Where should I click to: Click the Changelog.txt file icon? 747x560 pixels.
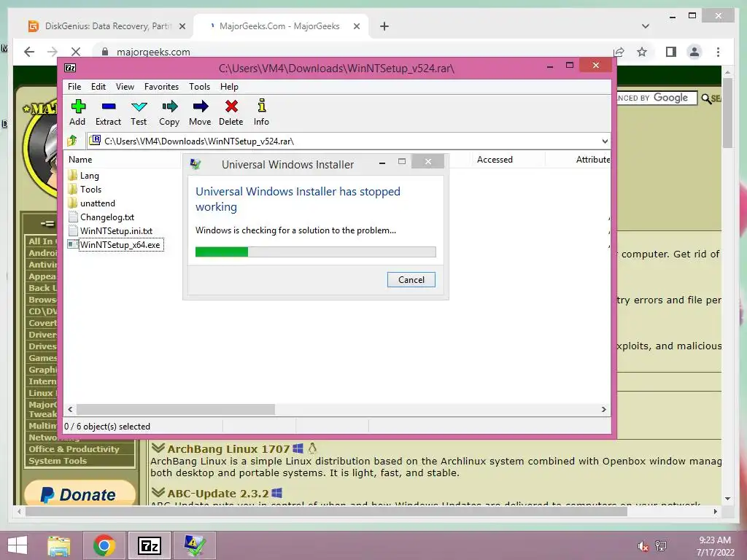(x=73, y=217)
